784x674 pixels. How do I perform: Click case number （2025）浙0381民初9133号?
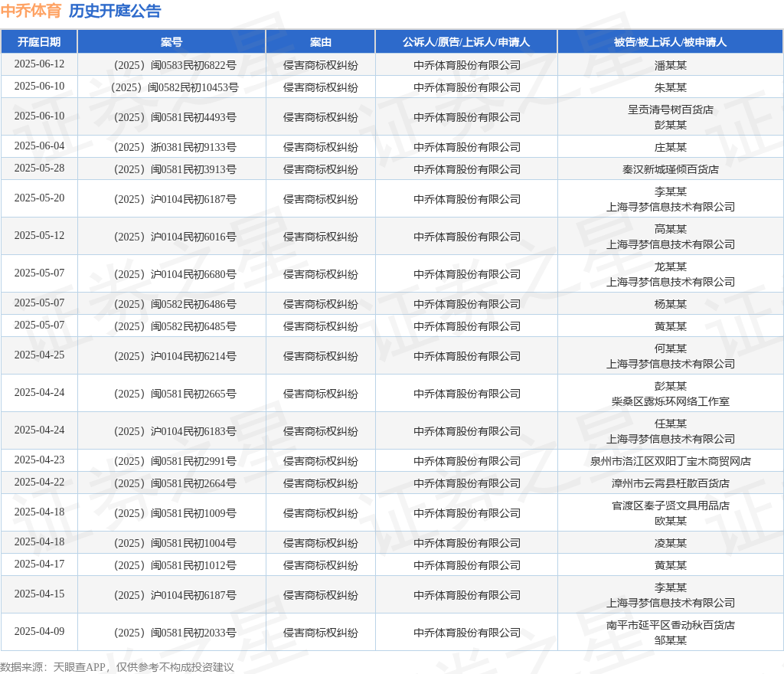click(x=172, y=147)
